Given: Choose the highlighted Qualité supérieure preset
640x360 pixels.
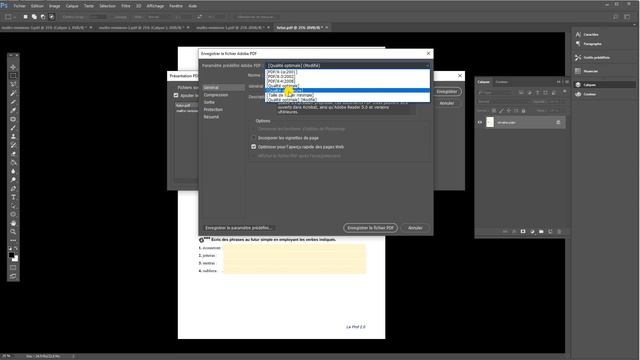Looking at the screenshot, I should click(x=347, y=90).
